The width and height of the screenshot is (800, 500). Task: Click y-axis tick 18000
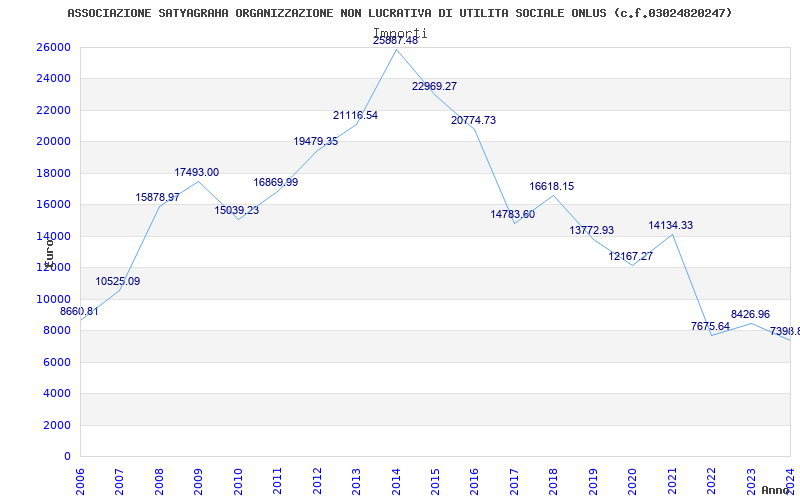coord(53,173)
